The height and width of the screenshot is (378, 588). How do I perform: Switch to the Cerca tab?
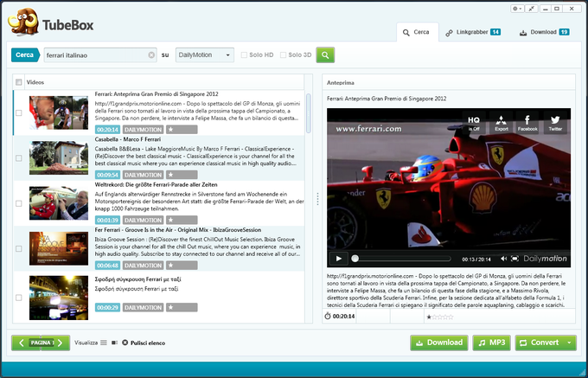point(418,32)
